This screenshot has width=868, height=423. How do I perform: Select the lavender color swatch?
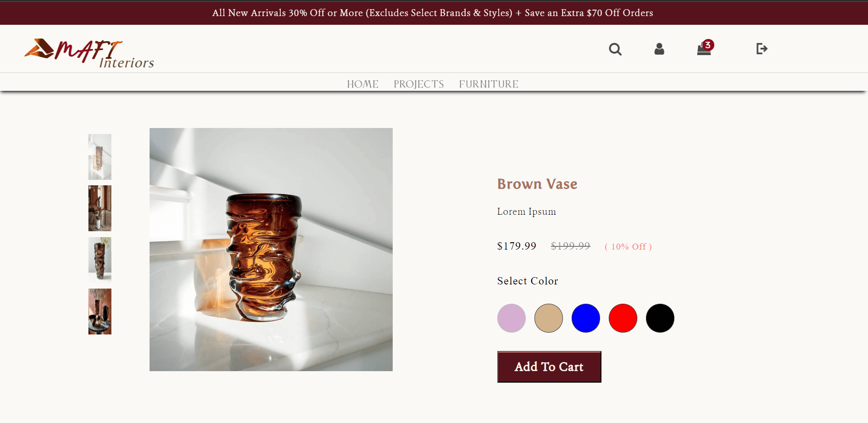pos(512,318)
